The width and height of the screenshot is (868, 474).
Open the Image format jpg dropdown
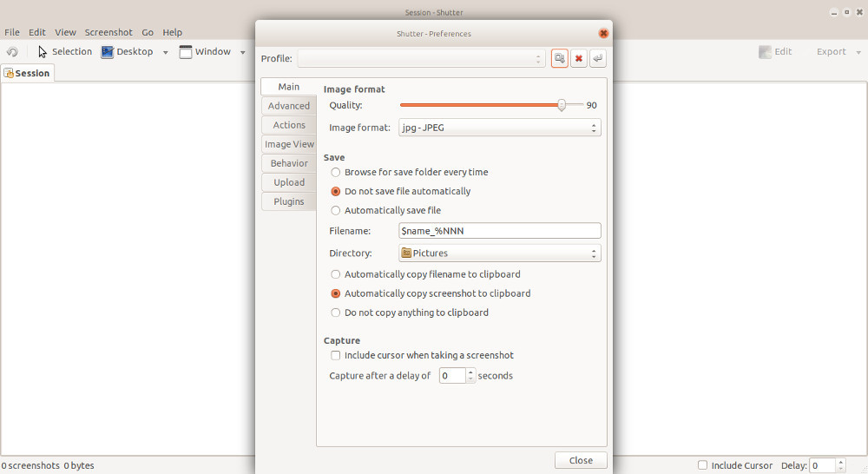(499, 128)
